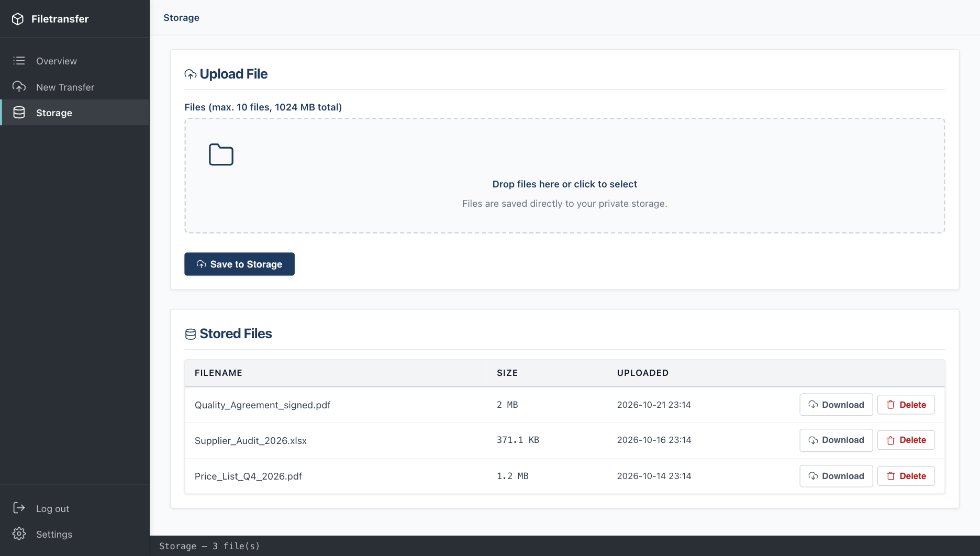Select Storage in the sidebar

click(x=75, y=113)
